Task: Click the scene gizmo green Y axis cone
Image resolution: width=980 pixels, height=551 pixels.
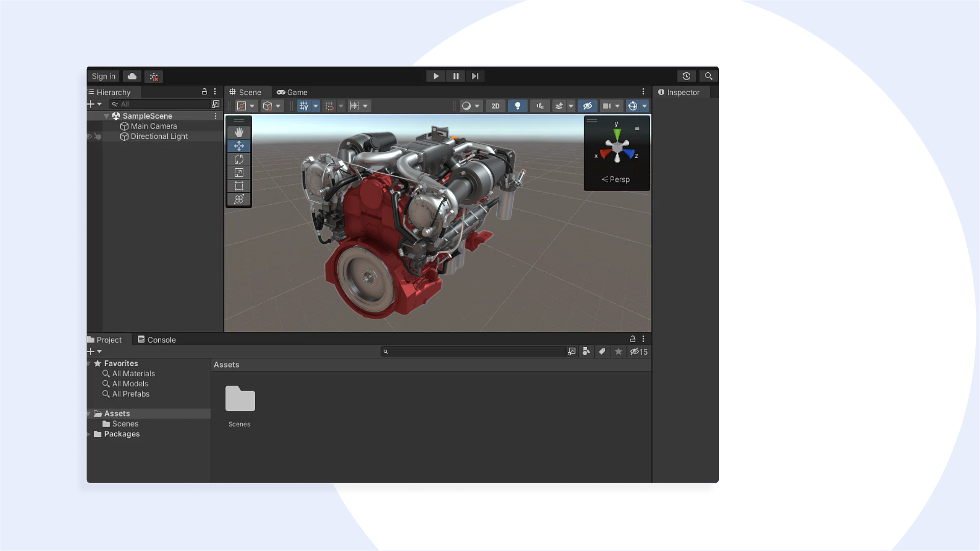Action: click(617, 135)
